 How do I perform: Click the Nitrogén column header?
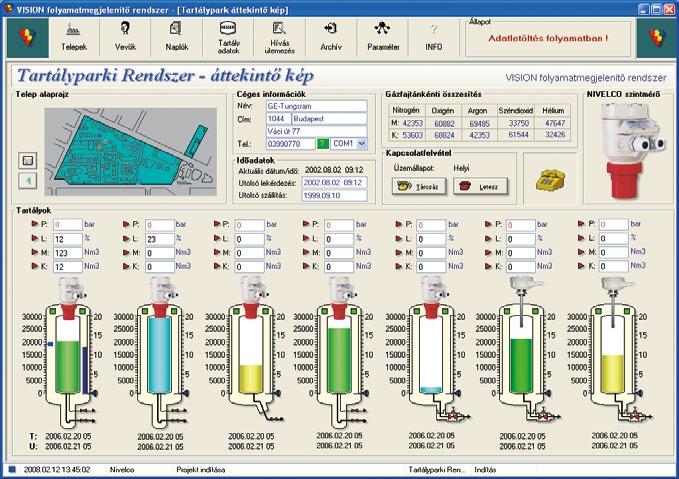405,110
